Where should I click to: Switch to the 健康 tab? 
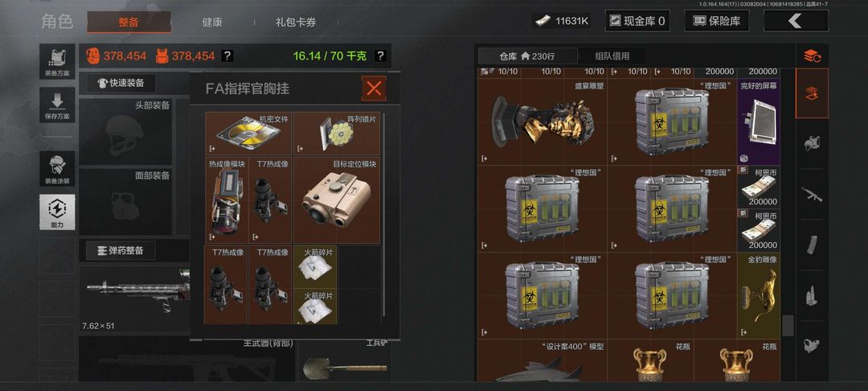pos(212,23)
